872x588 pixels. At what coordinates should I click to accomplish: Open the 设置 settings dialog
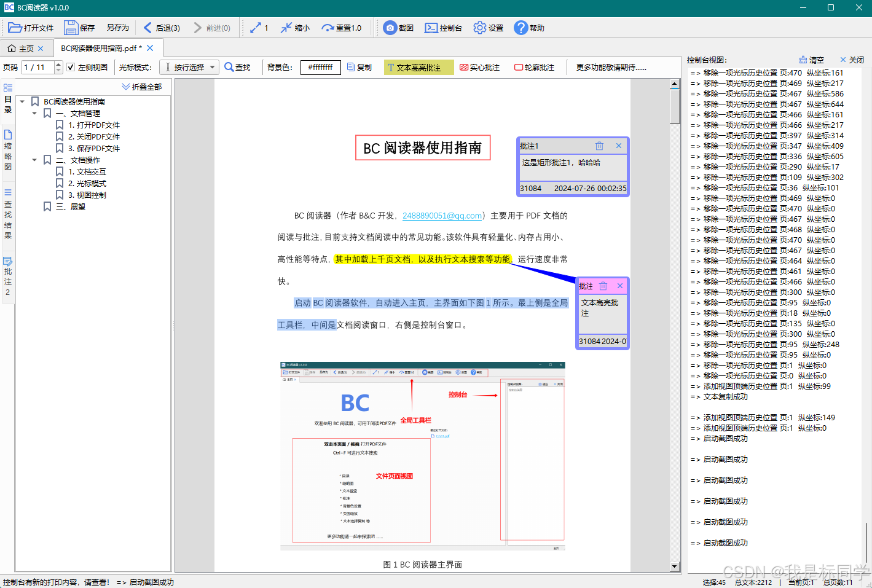[487, 27]
